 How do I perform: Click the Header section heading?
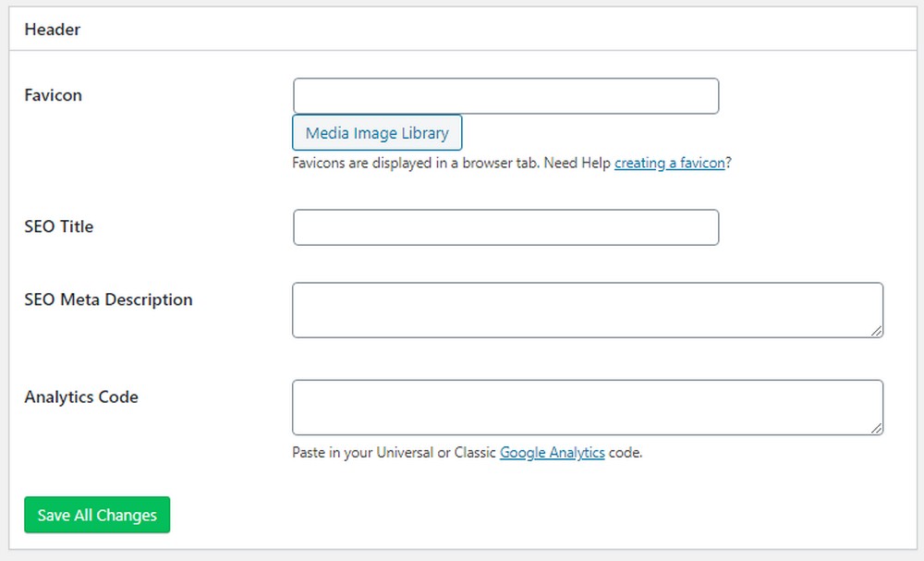52,30
